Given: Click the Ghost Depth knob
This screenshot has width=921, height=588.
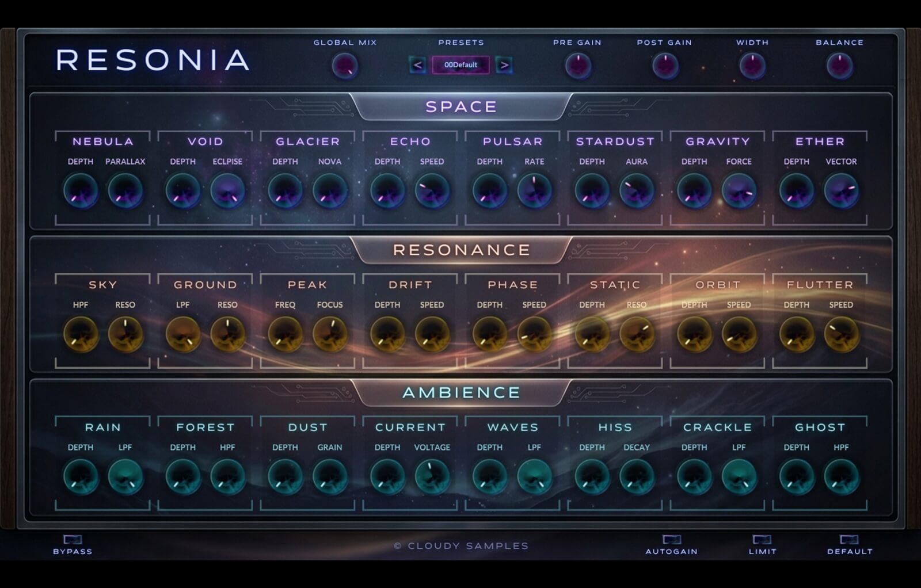Looking at the screenshot, I should tap(797, 477).
